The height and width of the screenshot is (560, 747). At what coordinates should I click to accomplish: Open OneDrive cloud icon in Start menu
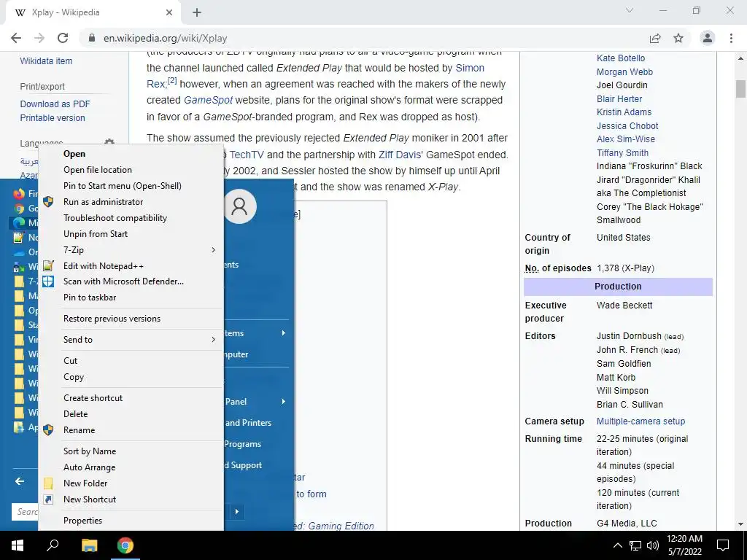(19, 252)
